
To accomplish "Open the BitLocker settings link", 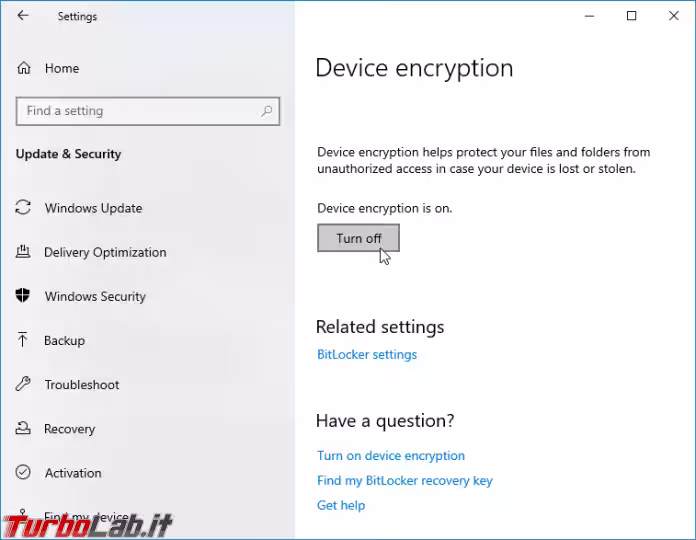I will (x=367, y=355).
